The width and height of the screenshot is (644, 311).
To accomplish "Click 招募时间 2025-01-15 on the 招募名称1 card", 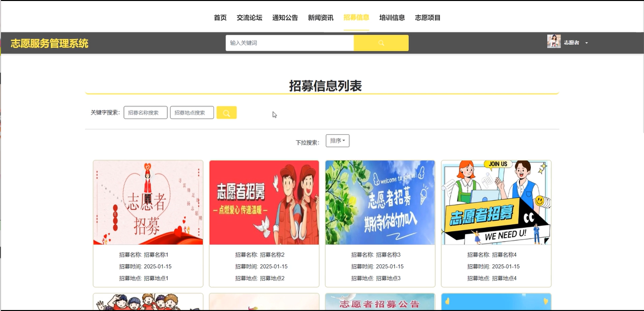I will click(145, 267).
